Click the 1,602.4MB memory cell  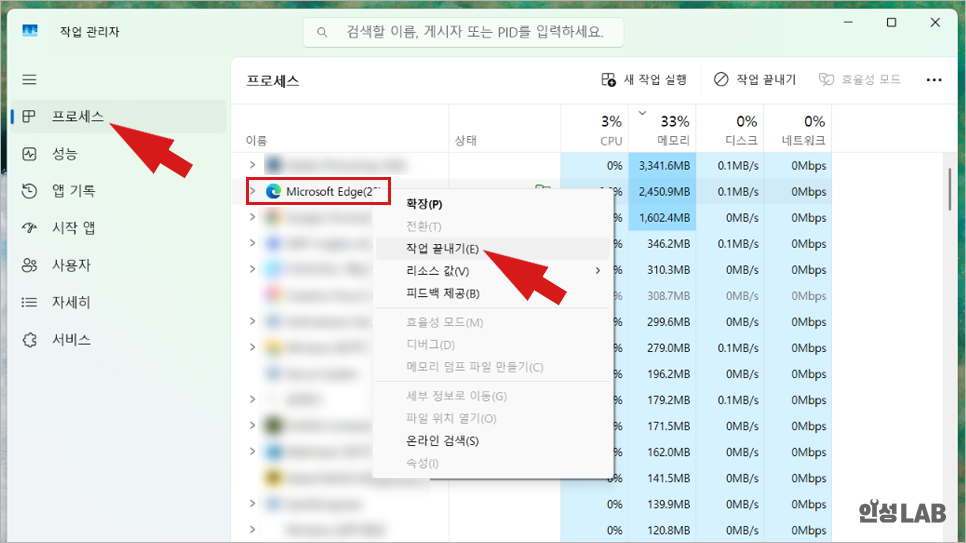(664, 218)
